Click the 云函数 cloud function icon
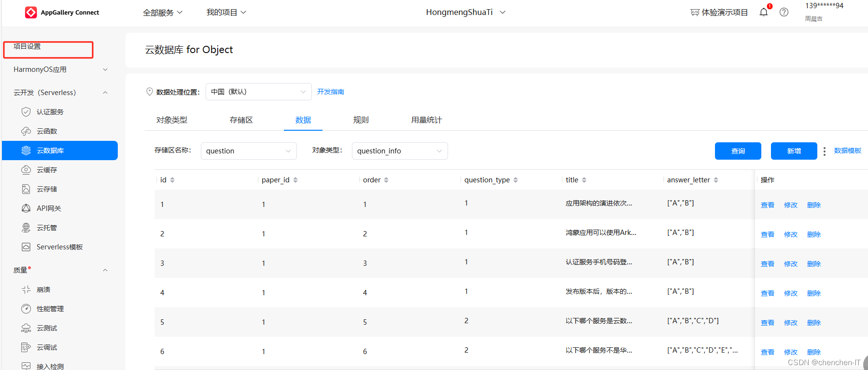The width and height of the screenshot is (868, 370). (26, 131)
